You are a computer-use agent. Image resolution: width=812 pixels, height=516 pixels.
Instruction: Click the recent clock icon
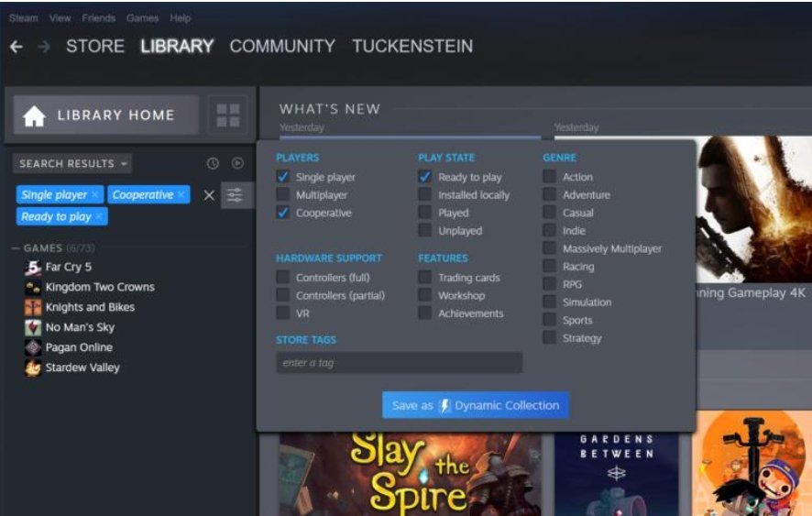click(x=213, y=164)
